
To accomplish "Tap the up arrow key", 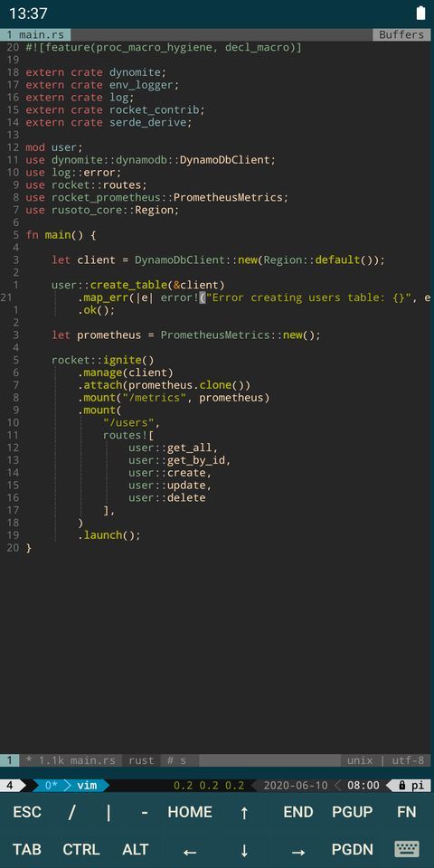I will coord(244,812).
